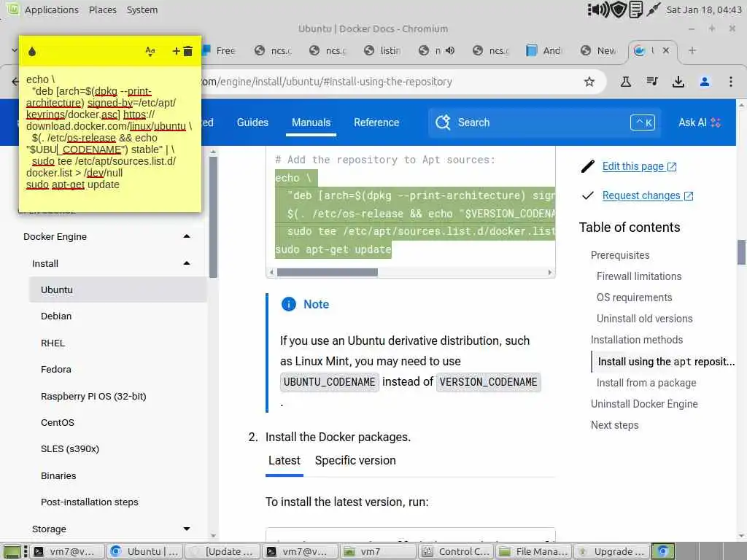The image size is (747, 560).
Task: Click the Ask AI sparkle icon
Action: coord(715,122)
